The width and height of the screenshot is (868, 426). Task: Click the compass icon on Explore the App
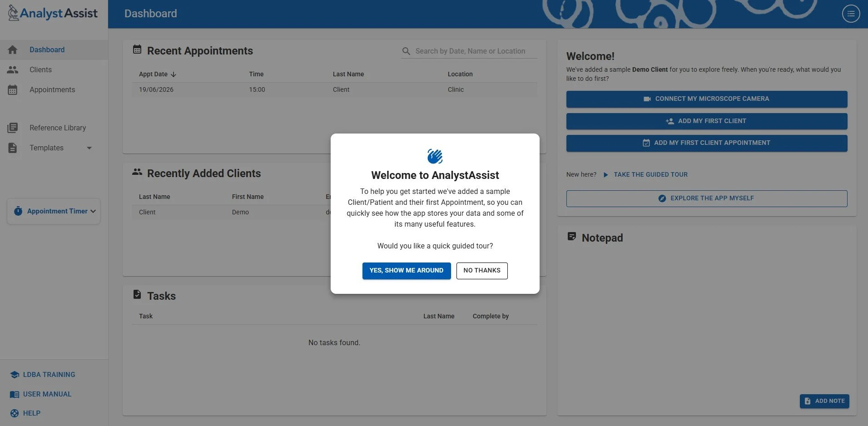click(662, 198)
